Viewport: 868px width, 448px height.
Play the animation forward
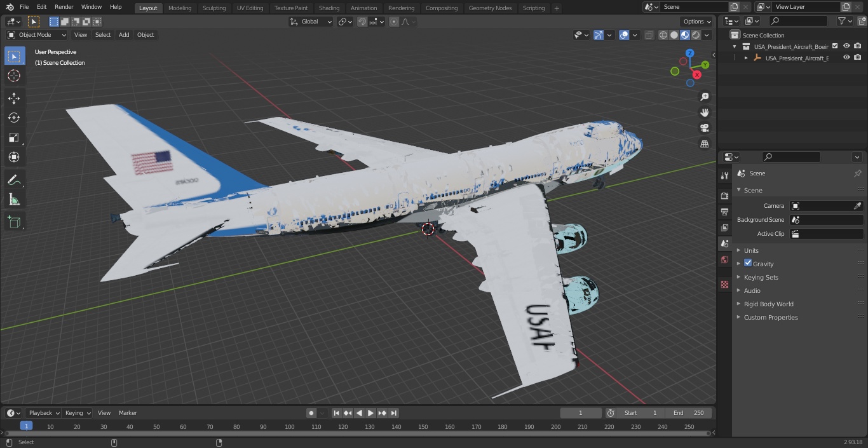click(x=370, y=413)
